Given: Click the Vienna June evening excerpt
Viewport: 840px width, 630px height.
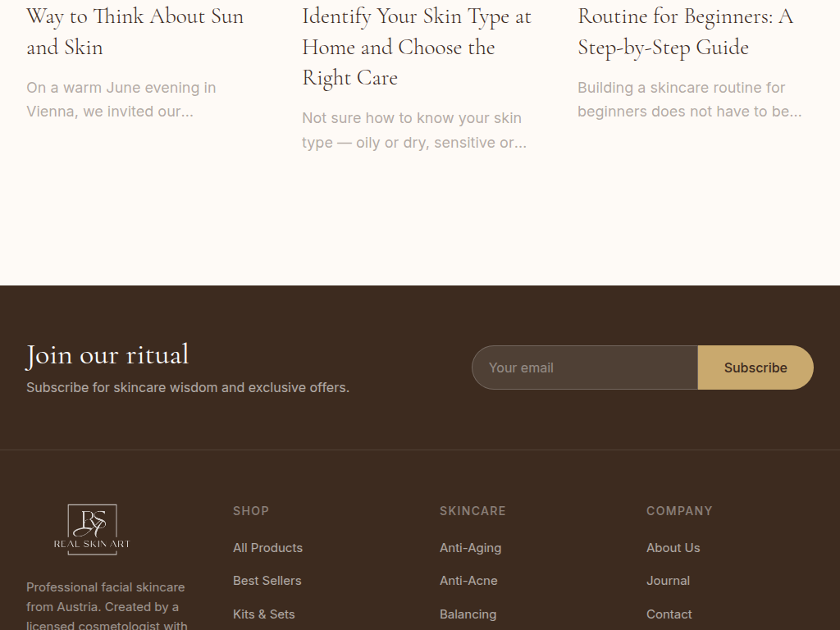Looking at the screenshot, I should pyautogui.click(x=121, y=99).
